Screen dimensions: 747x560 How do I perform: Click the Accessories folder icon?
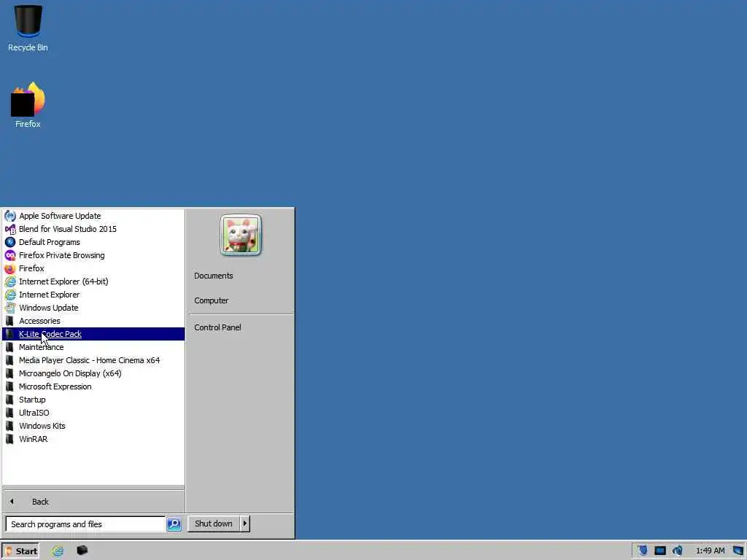(x=9, y=321)
